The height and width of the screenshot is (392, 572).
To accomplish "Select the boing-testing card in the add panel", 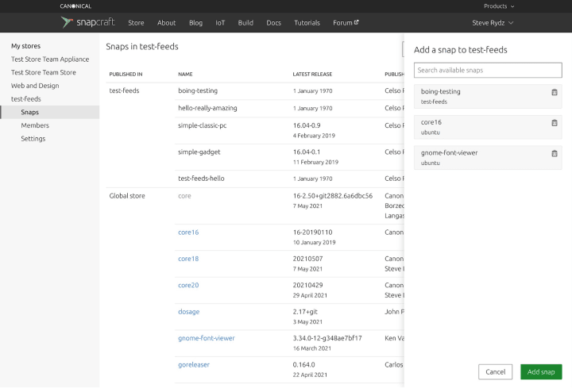I will (488, 96).
